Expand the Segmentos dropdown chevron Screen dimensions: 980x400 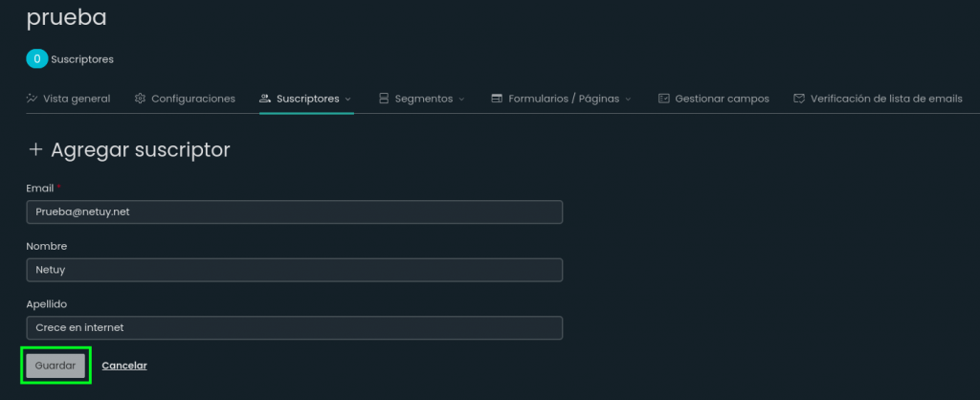point(462,100)
